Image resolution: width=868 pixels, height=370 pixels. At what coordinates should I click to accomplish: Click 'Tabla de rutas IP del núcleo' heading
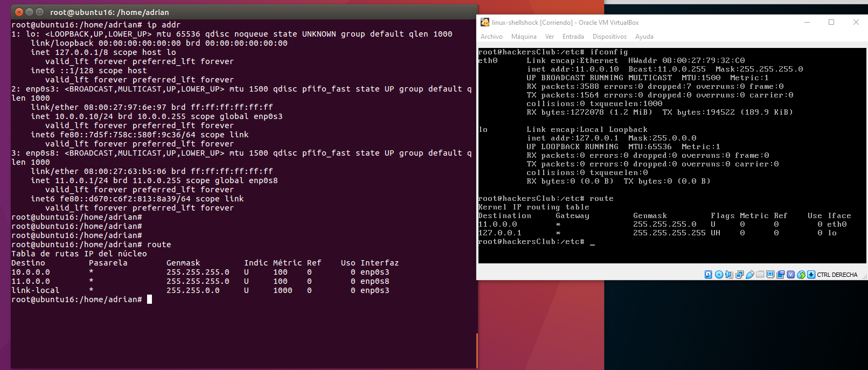79,254
